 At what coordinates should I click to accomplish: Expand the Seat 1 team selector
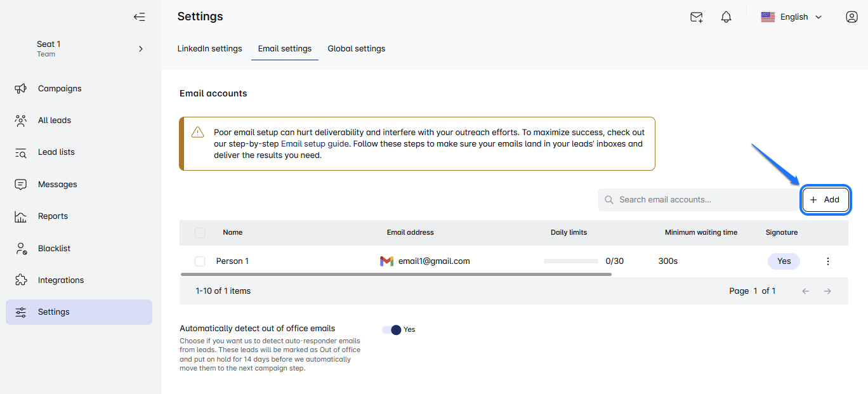[140, 49]
